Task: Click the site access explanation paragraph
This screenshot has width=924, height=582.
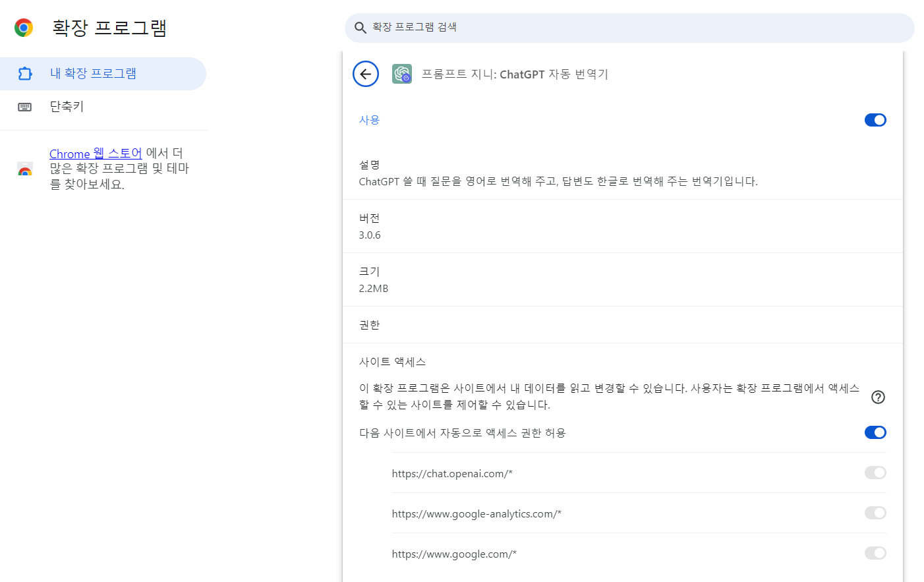Action: click(x=609, y=396)
